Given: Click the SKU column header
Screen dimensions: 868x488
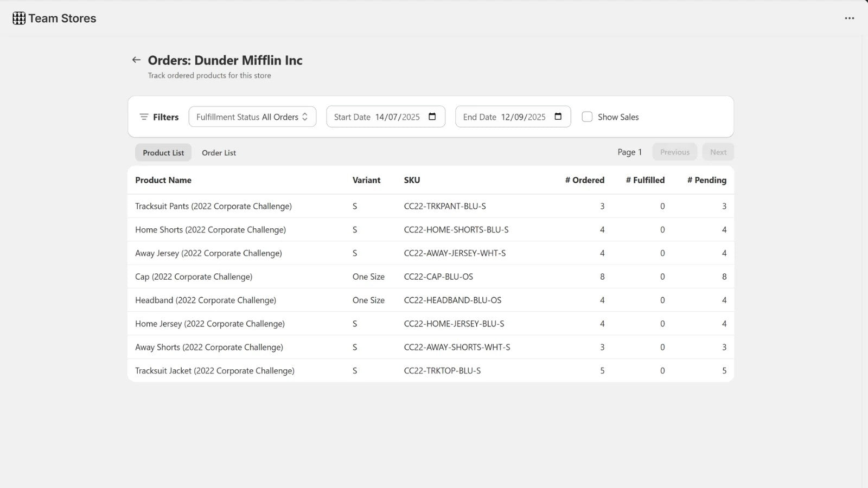Looking at the screenshot, I should [x=412, y=180].
